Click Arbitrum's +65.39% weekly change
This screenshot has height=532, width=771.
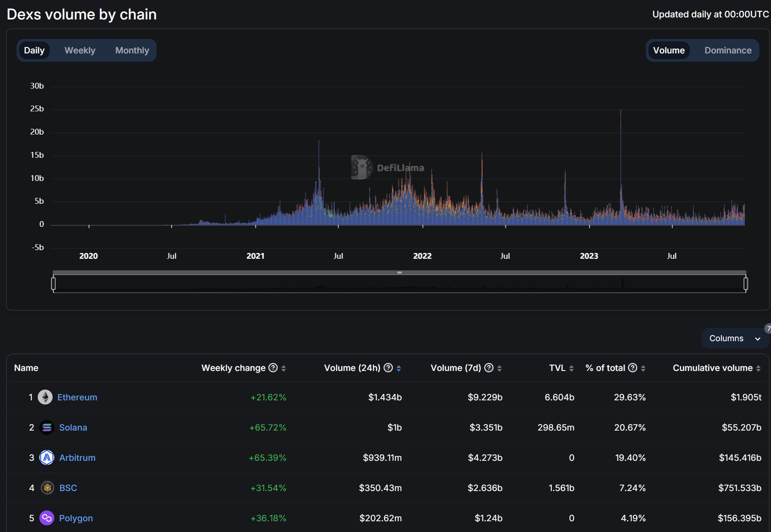(x=268, y=457)
